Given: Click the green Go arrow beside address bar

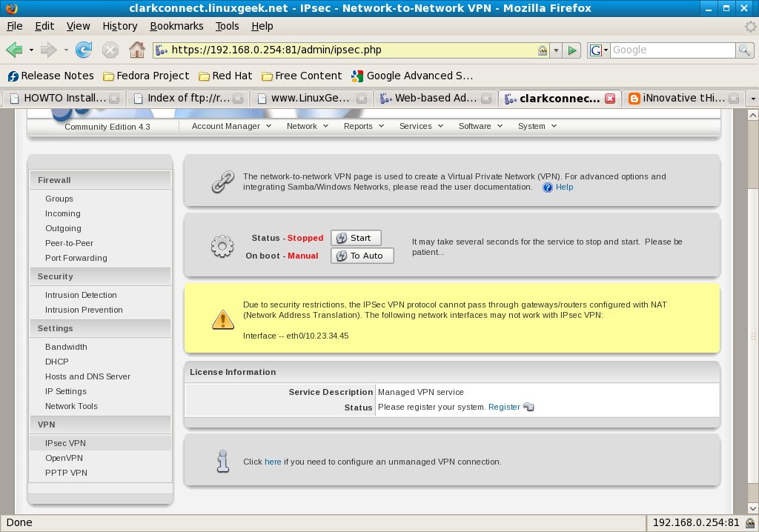Looking at the screenshot, I should (572, 50).
